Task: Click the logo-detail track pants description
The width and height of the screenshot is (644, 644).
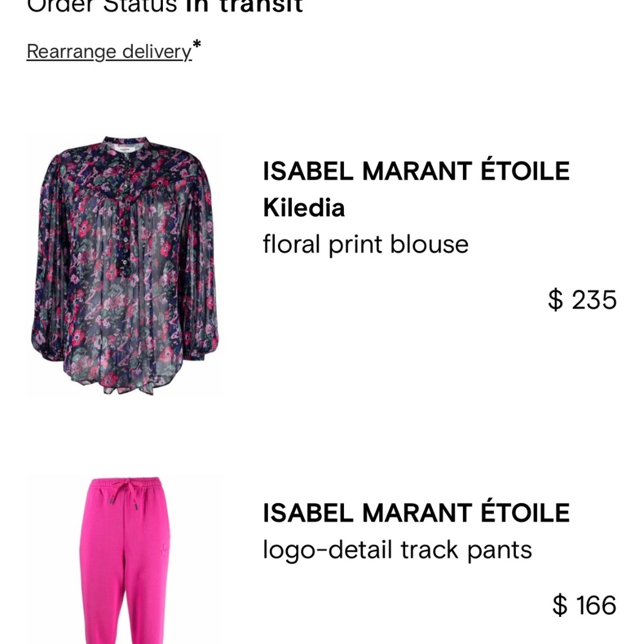Action: pyautogui.click(x=397, y=550)
